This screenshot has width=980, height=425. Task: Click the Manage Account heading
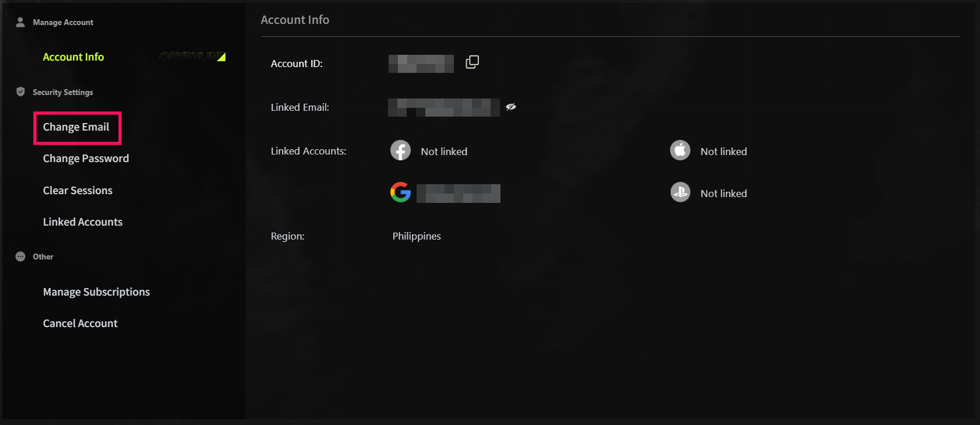(63, 22)
